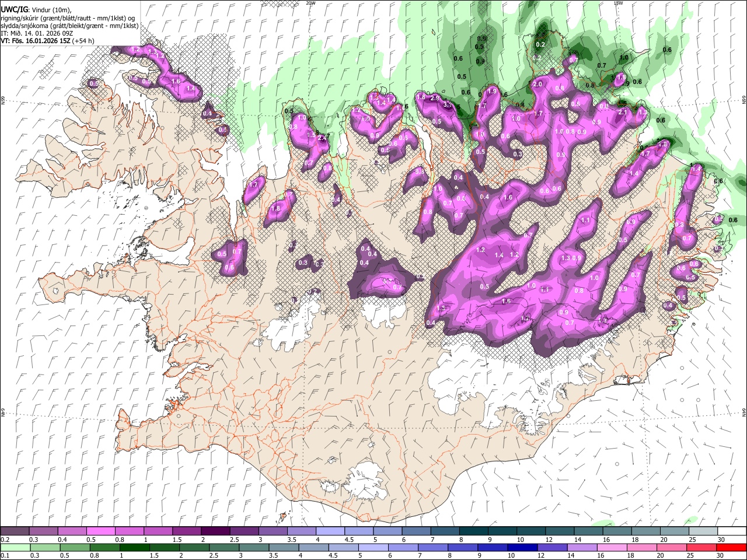The width and height of the screenshot is (747, 560).
Task: Pick the white swatch ending the snow legend
Action: click(731, 531)
